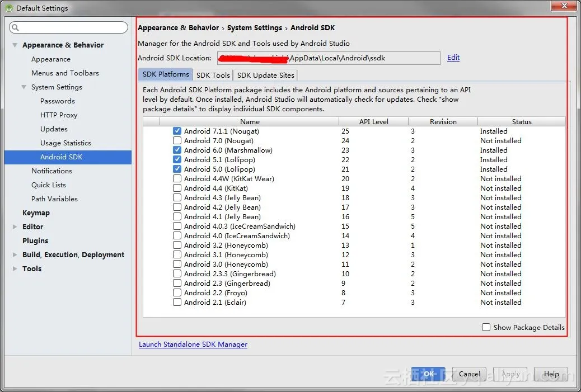The image size is (581, 392).
Task: Focus the settings search field
Action: (68, 27)
